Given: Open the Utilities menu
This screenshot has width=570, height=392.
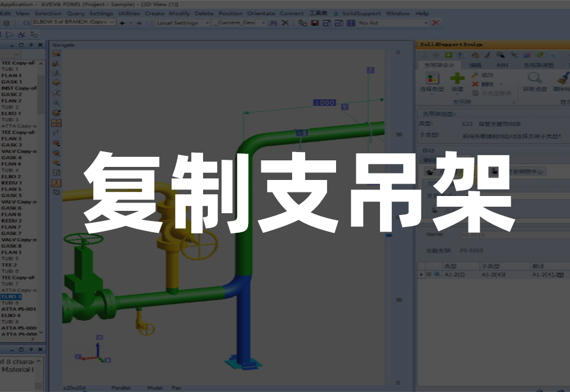Looking at the screenshot, I should coord(129,14).
